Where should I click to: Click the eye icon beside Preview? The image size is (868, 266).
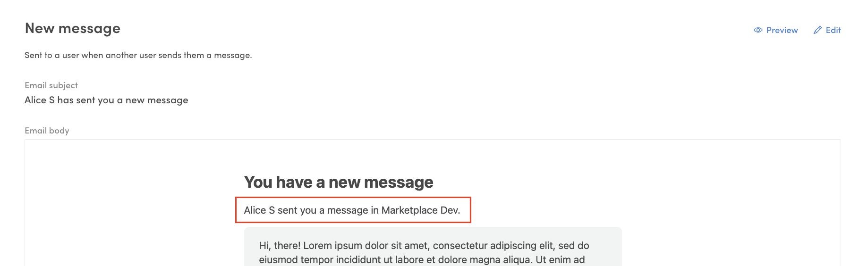tap(758, 30)
